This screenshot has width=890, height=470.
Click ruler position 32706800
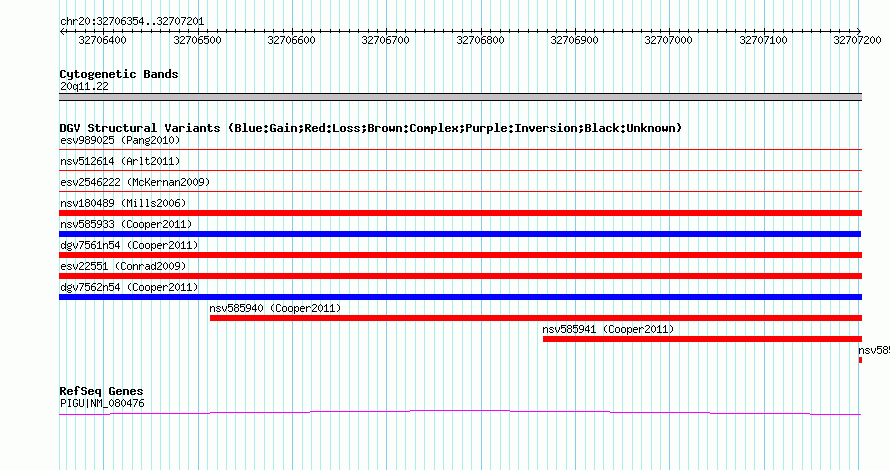[x=480, y=40]
